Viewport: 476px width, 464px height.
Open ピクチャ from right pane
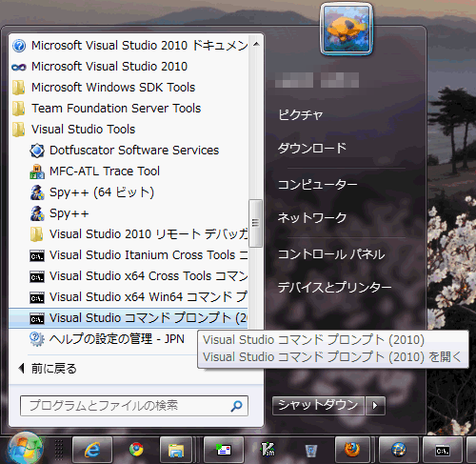tap(301, 114)
